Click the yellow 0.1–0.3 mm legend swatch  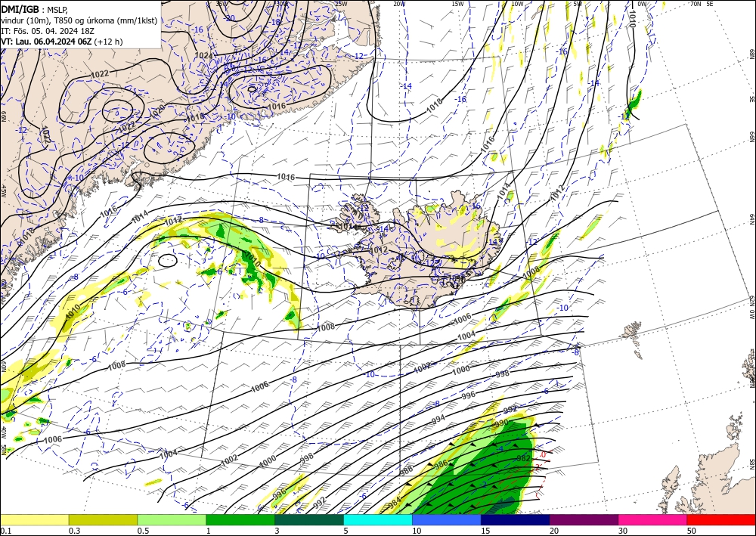coord(34,519)
